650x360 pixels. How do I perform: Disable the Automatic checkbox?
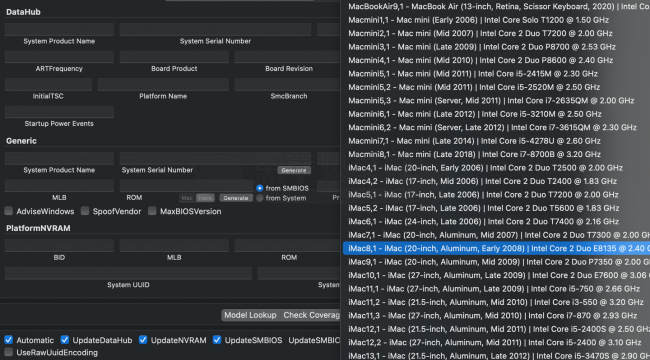8,340
